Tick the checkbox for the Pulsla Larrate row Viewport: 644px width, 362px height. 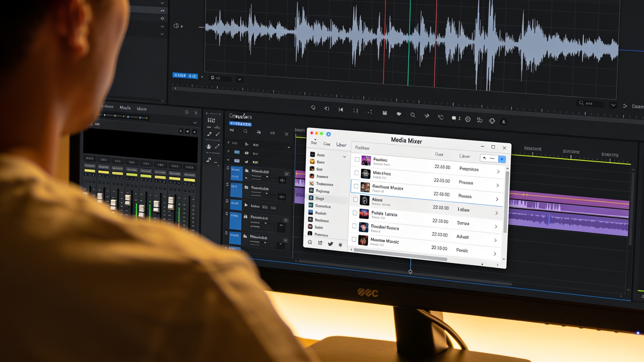355,213
